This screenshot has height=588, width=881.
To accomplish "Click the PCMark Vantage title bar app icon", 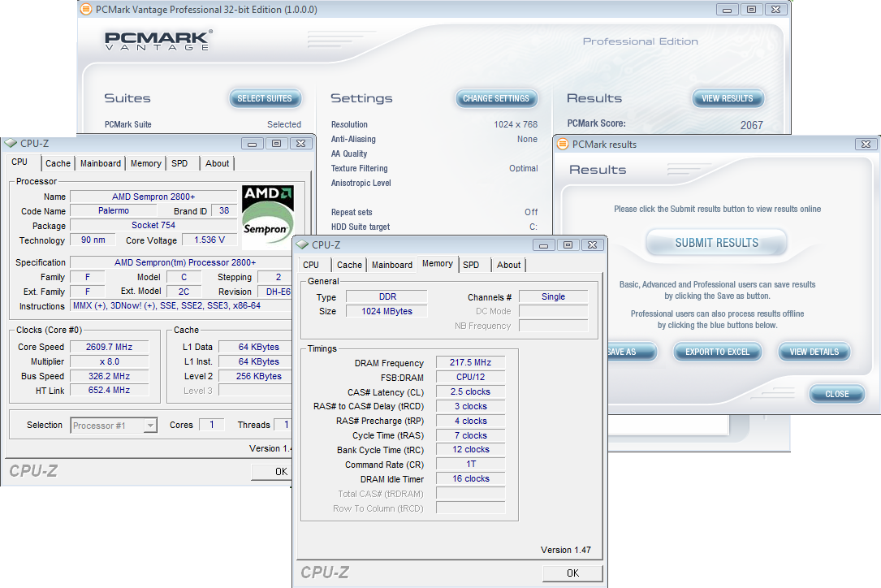I will [86, 9].
